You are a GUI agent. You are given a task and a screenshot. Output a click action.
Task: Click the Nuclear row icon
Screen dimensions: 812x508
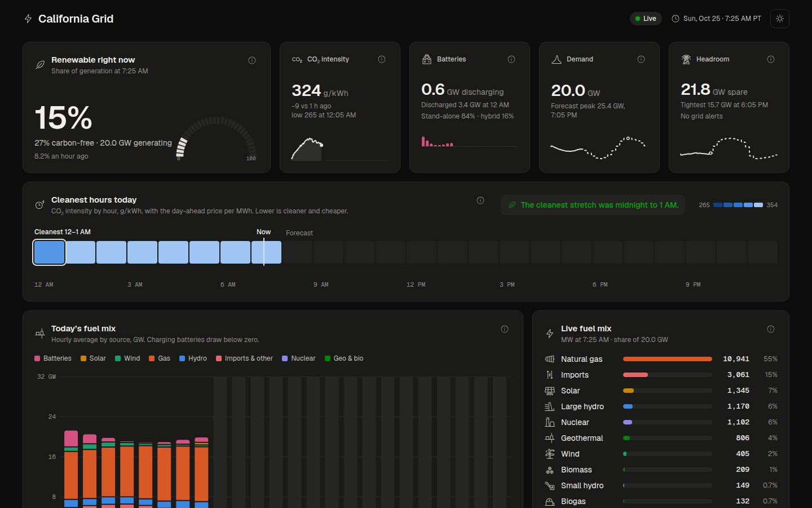point(550,422)
